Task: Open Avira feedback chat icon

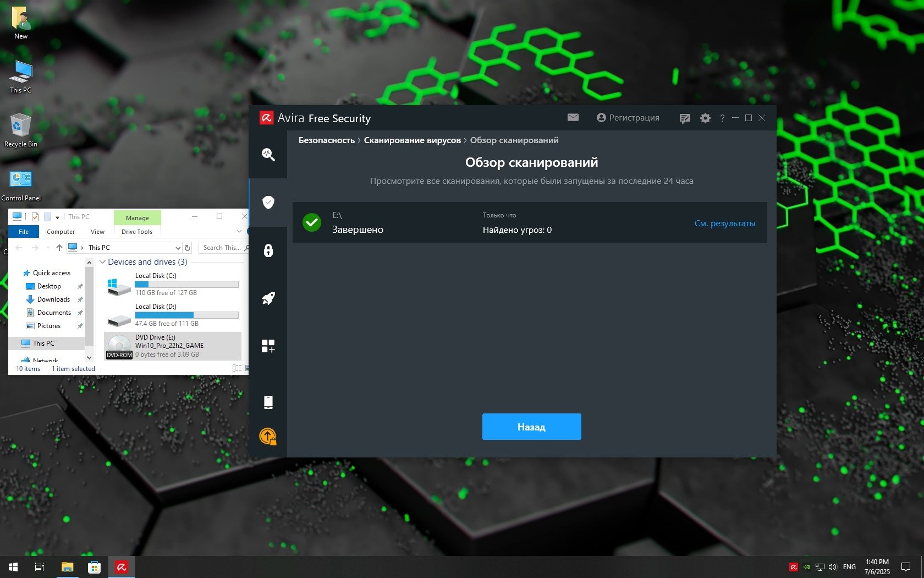Action: [x=685, y=118]
